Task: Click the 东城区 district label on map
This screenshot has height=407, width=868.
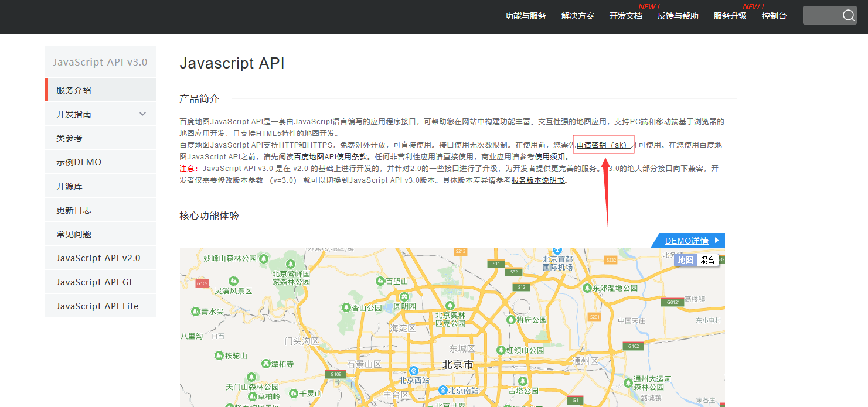Action: click(x=462, y=348)
